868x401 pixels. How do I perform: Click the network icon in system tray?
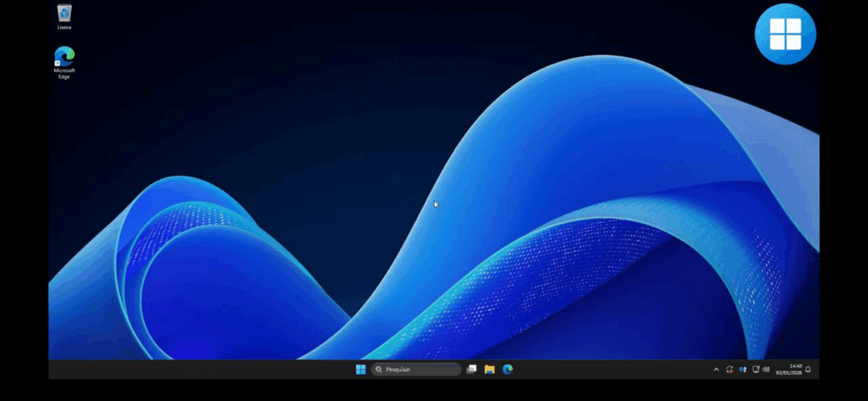point(755,370)
